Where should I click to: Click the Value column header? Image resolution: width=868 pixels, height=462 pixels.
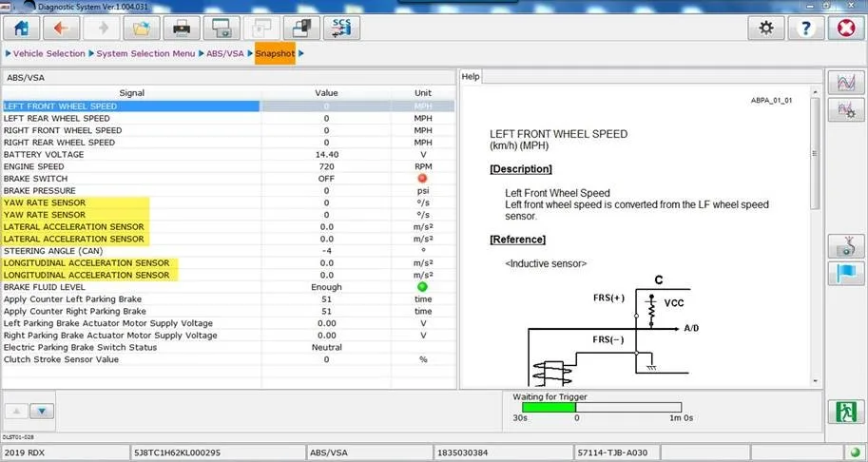[326, 93]
